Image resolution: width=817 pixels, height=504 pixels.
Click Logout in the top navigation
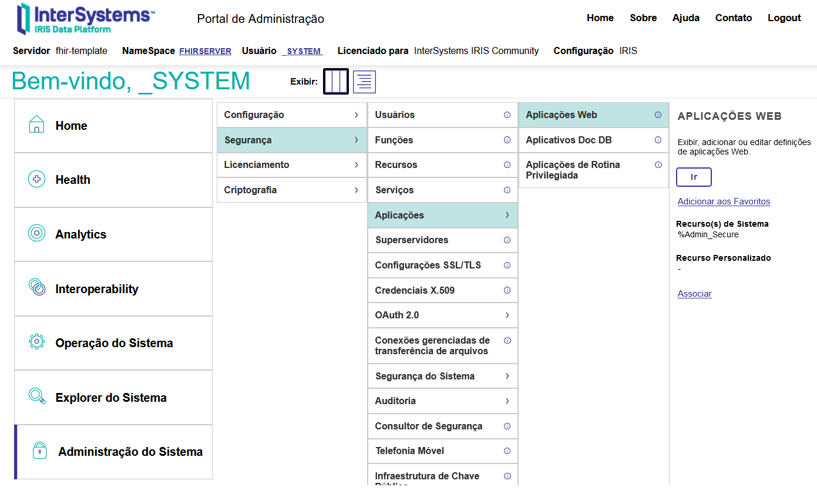pyautogui.click(x=784, y=18)
